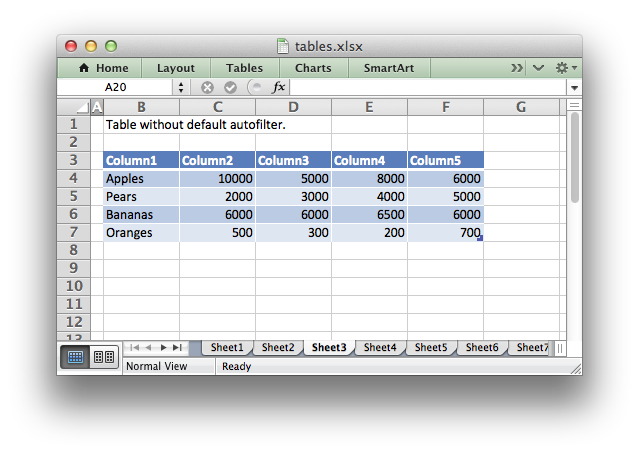This screenshot has height=454, width=639.
Task: Click the Column5 table header cell
Action: tap(446, 160)
